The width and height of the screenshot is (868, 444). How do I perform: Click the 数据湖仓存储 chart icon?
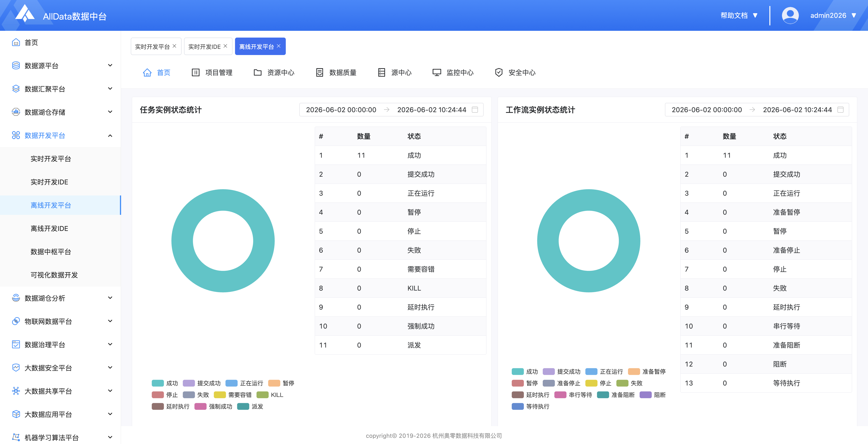tap(16, 112)
